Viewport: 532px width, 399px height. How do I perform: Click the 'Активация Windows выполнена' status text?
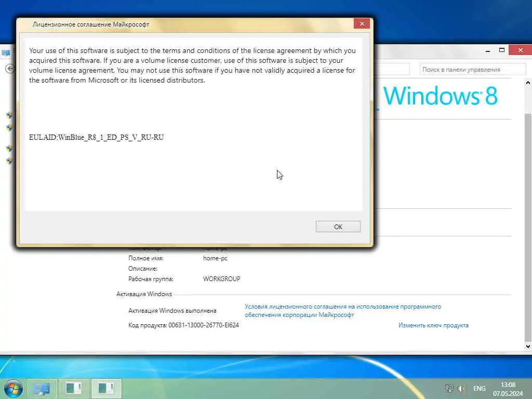pyautogui.click(x=172, y=311)
